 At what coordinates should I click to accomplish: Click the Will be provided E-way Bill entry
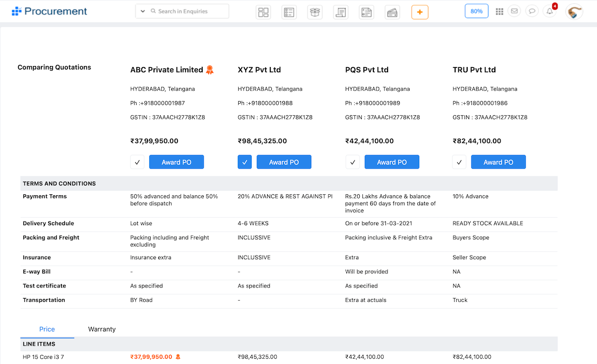(x=367, y=272)
